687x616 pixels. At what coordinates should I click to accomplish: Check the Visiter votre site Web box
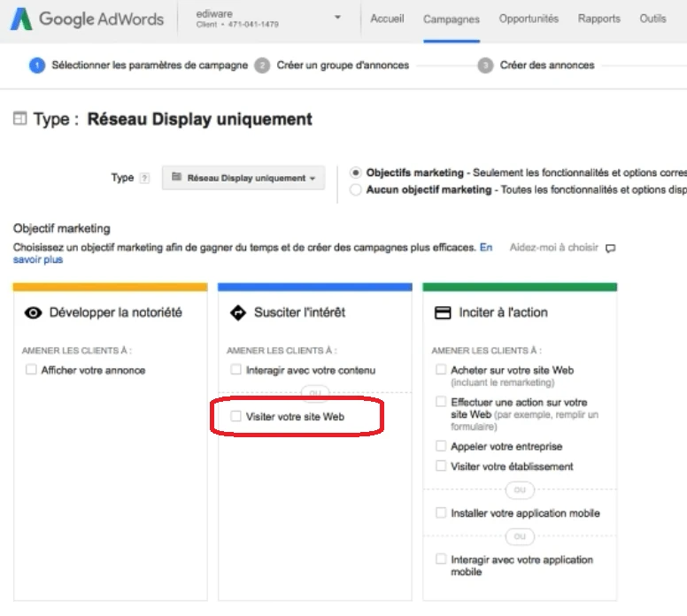coord(235,416)
